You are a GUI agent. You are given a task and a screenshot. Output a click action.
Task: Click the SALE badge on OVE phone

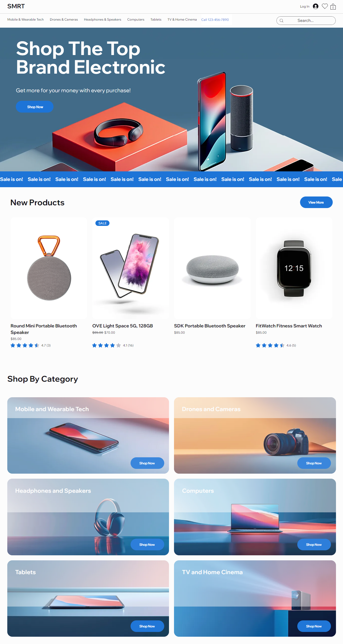coord(102,223)
